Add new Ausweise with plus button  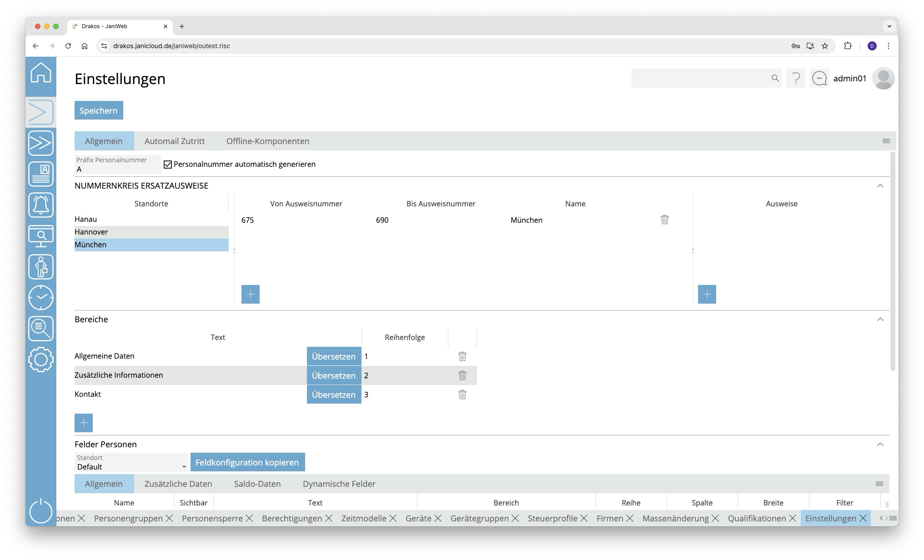[707, 294]
